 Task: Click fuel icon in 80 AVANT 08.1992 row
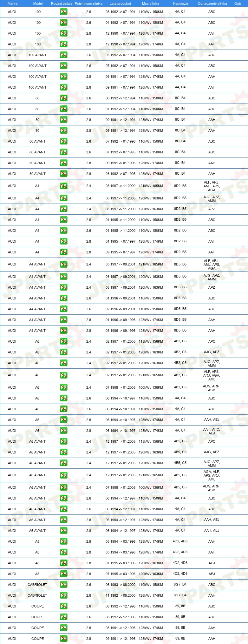click(x=63, y=174)
